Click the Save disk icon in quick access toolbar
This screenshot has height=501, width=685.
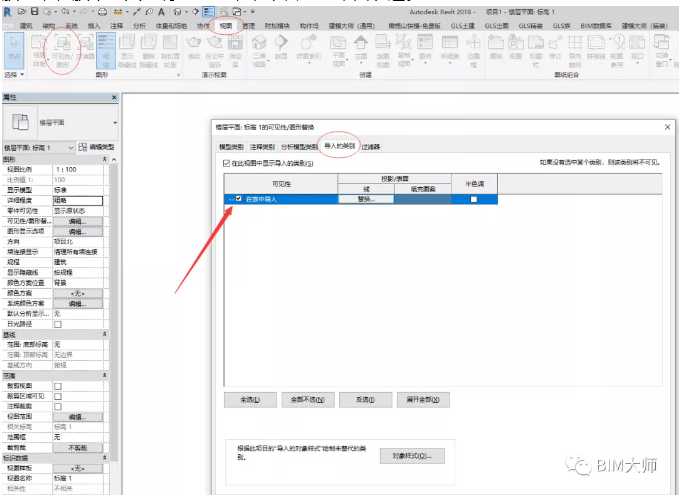tap(35, 12)
